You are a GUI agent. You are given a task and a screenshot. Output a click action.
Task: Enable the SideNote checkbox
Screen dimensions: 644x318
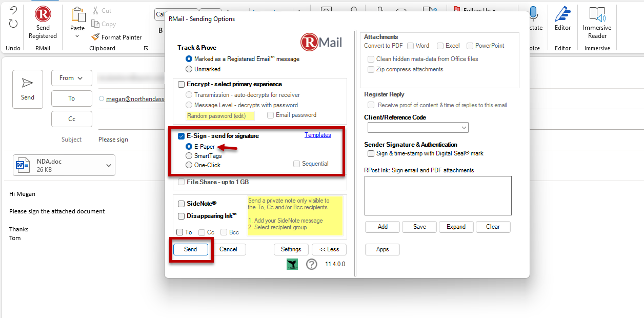tap(181, 204)
